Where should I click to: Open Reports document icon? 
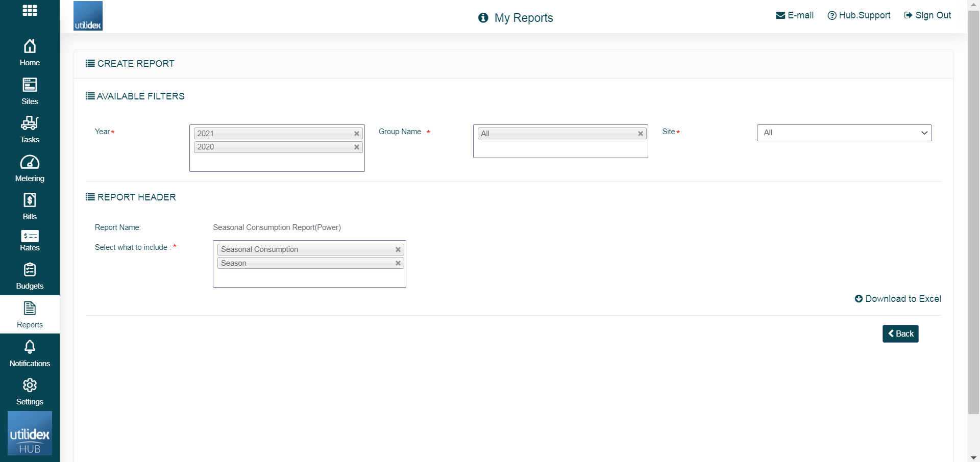tap(30, 308)
